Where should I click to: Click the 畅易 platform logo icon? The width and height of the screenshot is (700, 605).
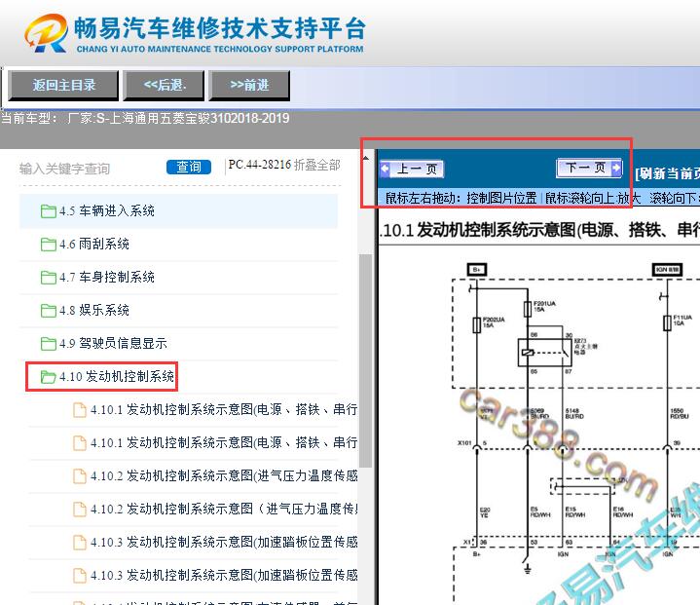[x=47, y=33]
